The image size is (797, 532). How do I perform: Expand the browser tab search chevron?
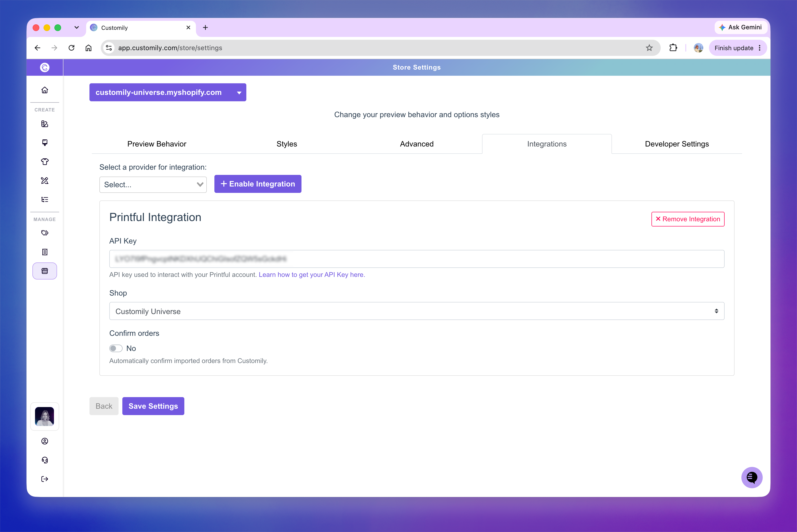[x=77, y=27]
